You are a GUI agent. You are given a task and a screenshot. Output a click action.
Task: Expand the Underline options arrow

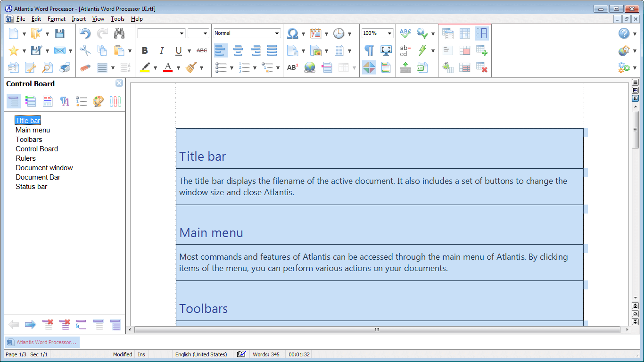coord(189,51)
